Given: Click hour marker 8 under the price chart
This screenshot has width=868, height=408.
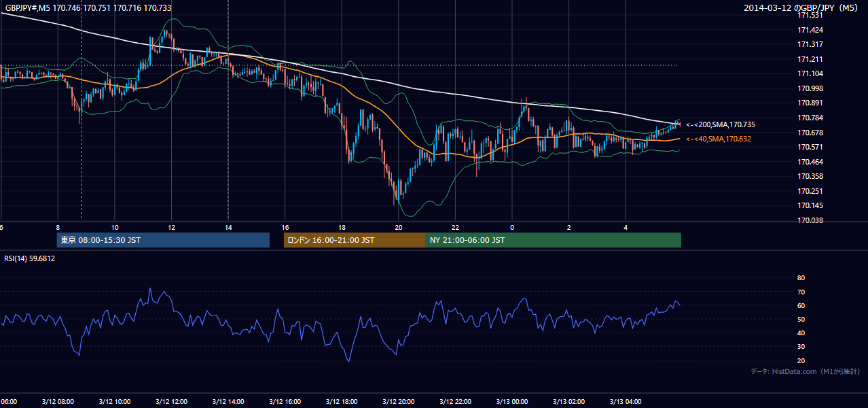Looking at the screenshot, I should (58, 227).
